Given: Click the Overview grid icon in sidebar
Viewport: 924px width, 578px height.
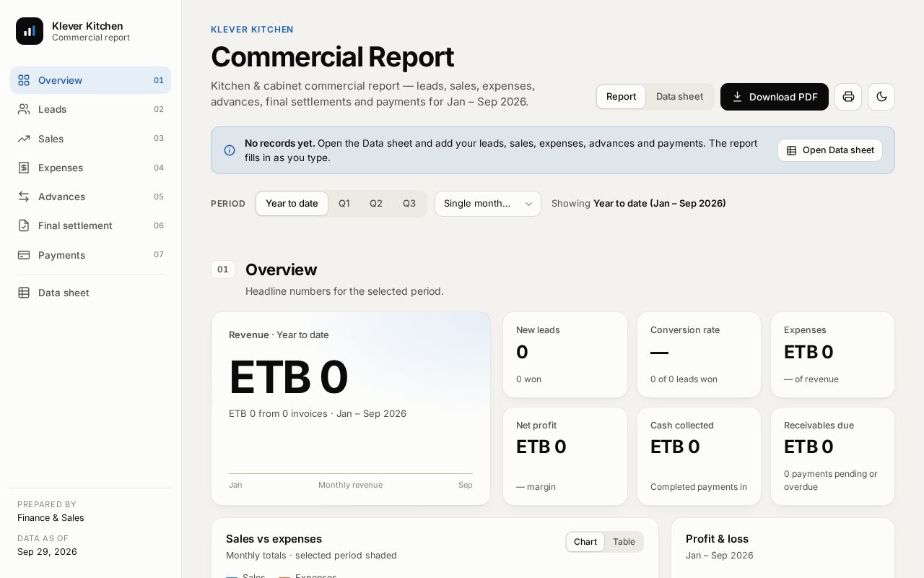Looking at the screenshot, I should tap(24, 80).
